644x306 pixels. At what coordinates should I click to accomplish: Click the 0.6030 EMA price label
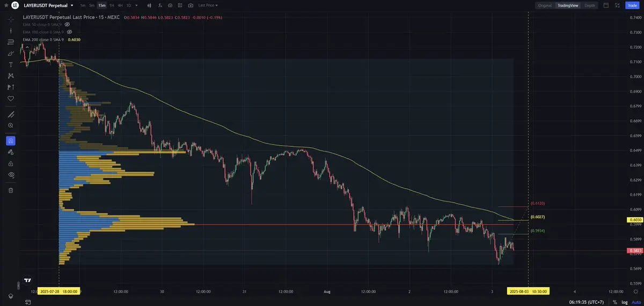pyautogui.click(x=635, y=220)
